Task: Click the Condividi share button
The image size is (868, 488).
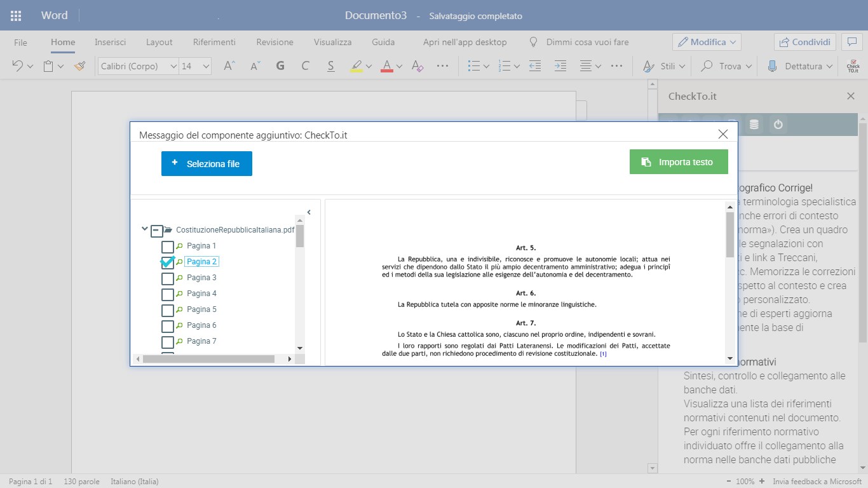Action: point(804,42)
